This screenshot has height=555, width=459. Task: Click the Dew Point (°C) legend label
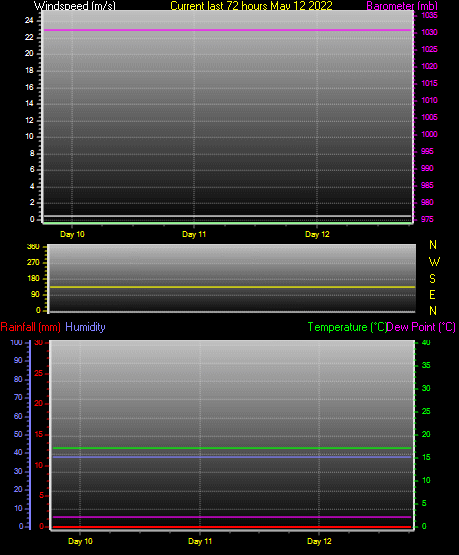tap(421, 327)
